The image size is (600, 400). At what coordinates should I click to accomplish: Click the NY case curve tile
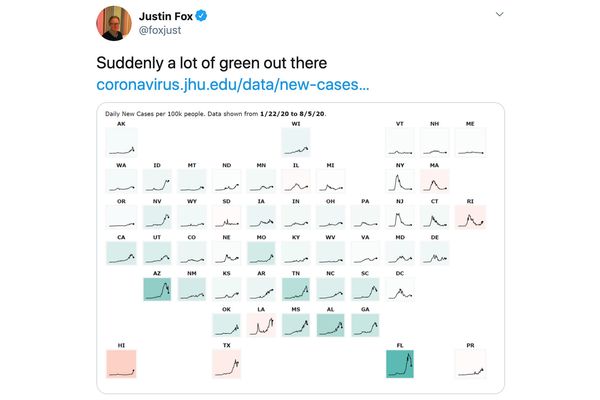coord(400,181)
